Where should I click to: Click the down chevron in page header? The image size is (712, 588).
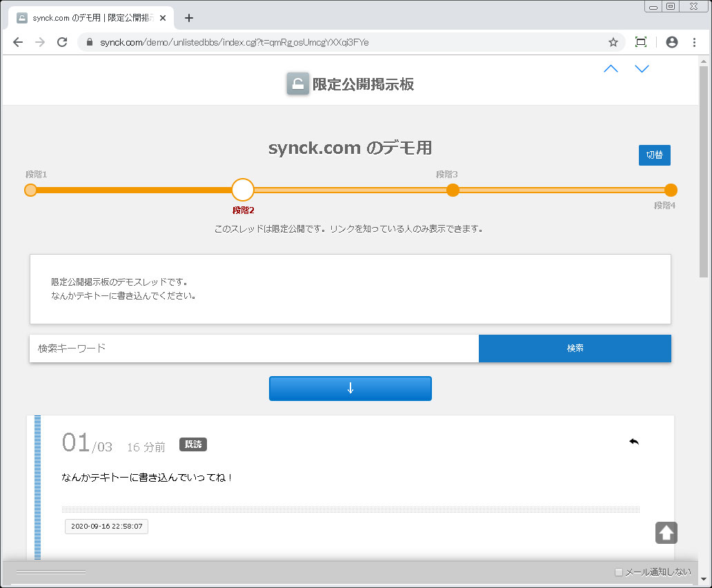[642, 68]
